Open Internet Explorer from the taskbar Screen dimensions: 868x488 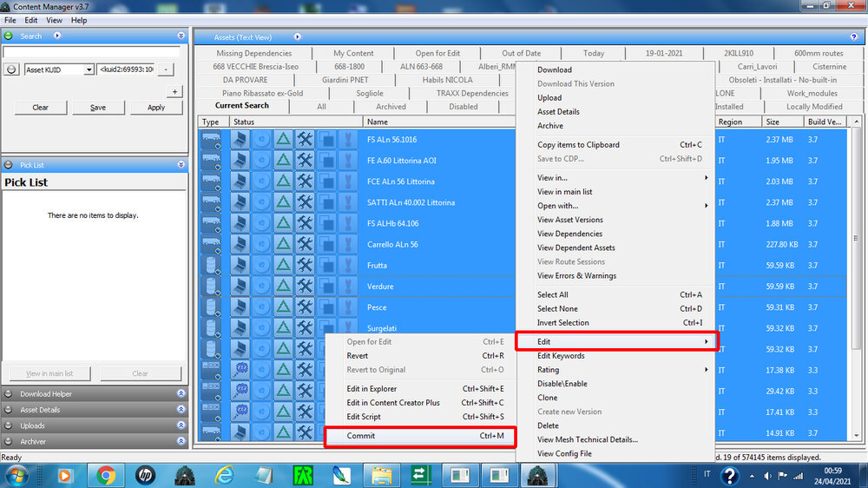point(224,475)
